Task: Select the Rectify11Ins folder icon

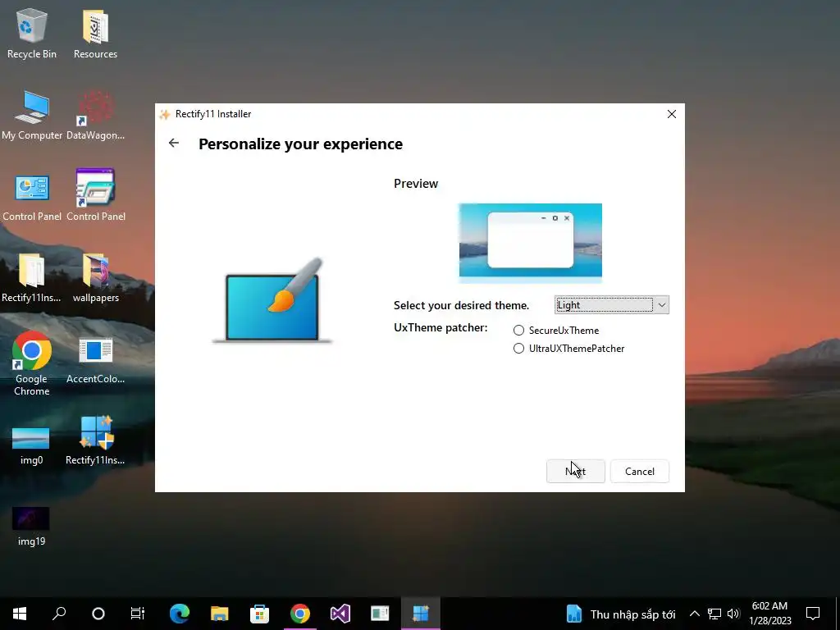Action: click(32, 277)
